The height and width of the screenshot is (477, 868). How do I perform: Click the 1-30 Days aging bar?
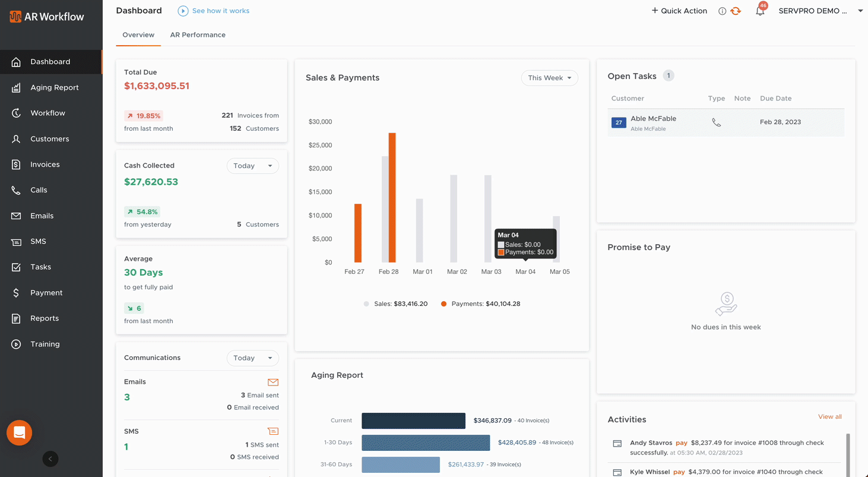[425, 443]
